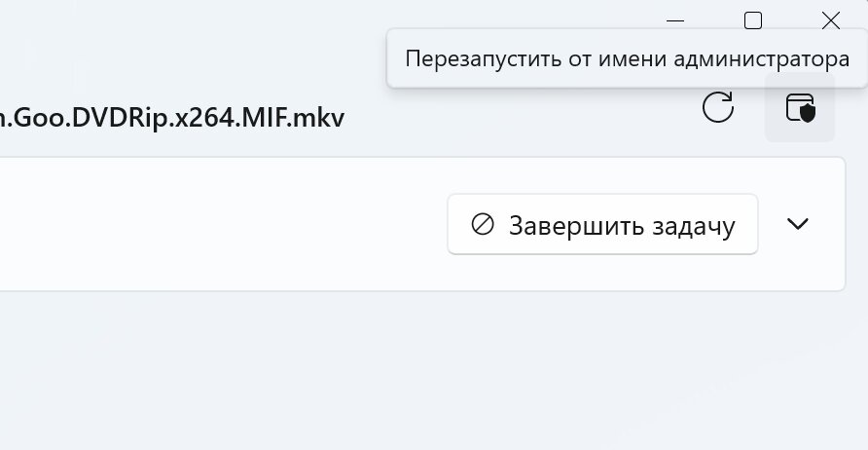Screen dimensions: 868x450
Task: Click the refresh circular arrow icon
Action: point(718,107)
